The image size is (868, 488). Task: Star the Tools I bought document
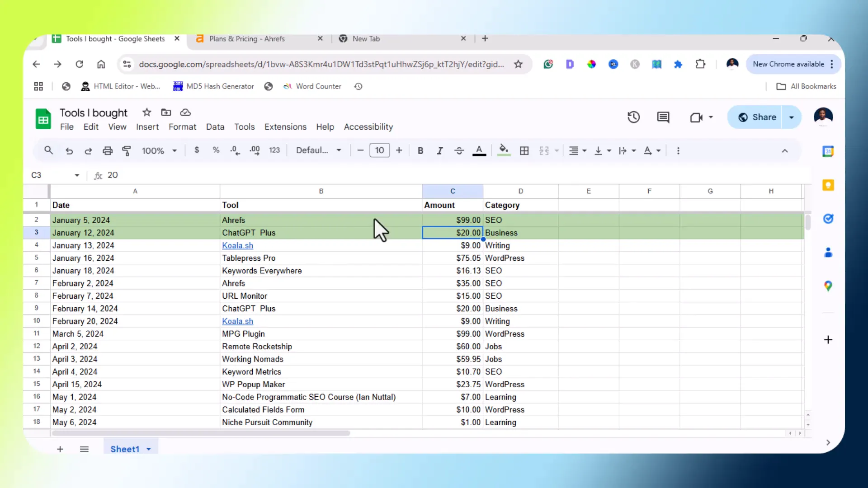[x=146, y=113]
